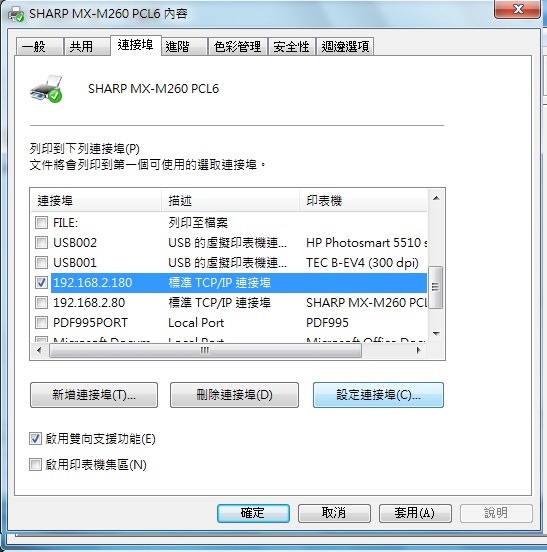Click the horizontal scrollbar thumb under port list
Viewport: 547px width, 552px height.
[206, 350]
